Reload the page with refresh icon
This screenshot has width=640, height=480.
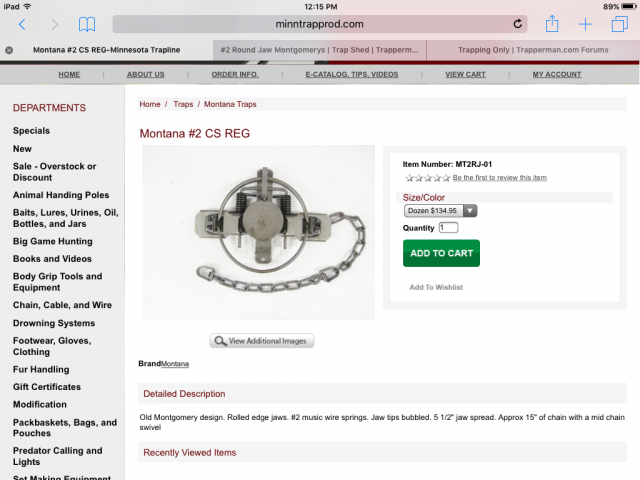518,24
